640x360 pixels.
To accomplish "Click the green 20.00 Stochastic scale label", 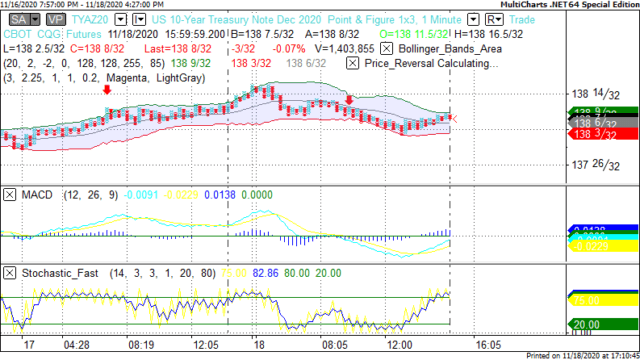I will (603, 324).
